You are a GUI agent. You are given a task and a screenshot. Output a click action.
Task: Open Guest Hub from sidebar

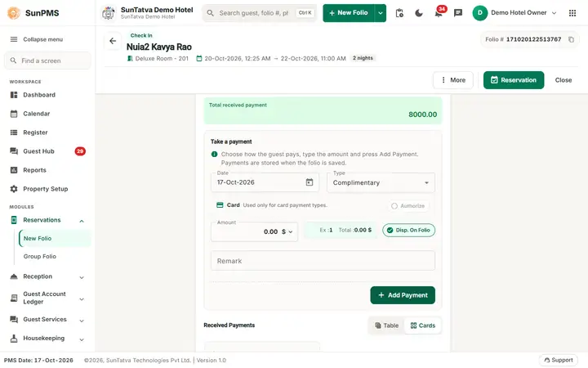tap(47, 151)
